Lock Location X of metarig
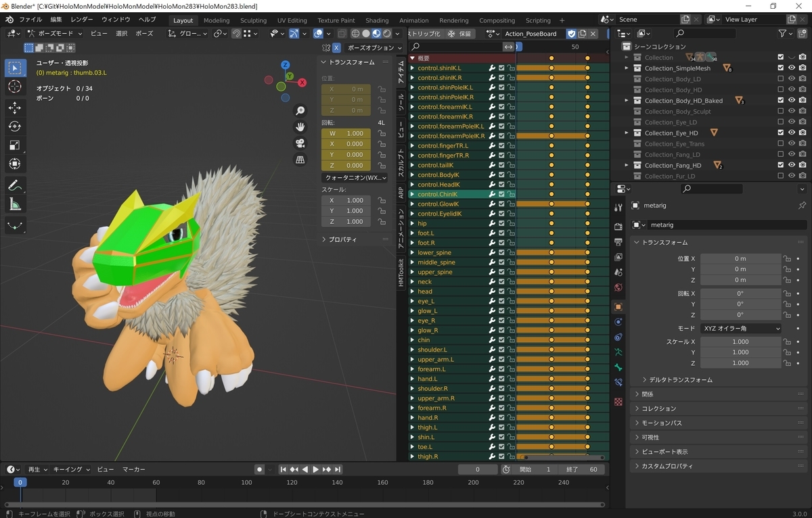Viewport: 812px width, 518px height. click(x=786, y=258)
